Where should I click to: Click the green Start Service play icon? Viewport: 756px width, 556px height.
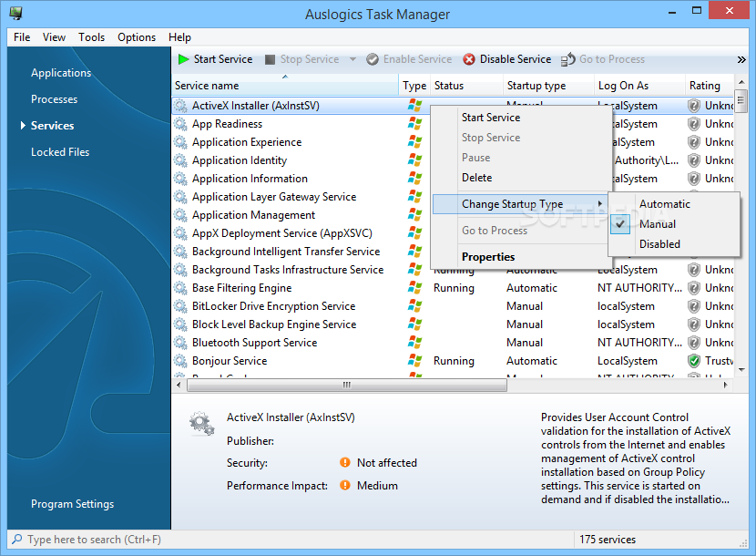(x=183, y=59)
